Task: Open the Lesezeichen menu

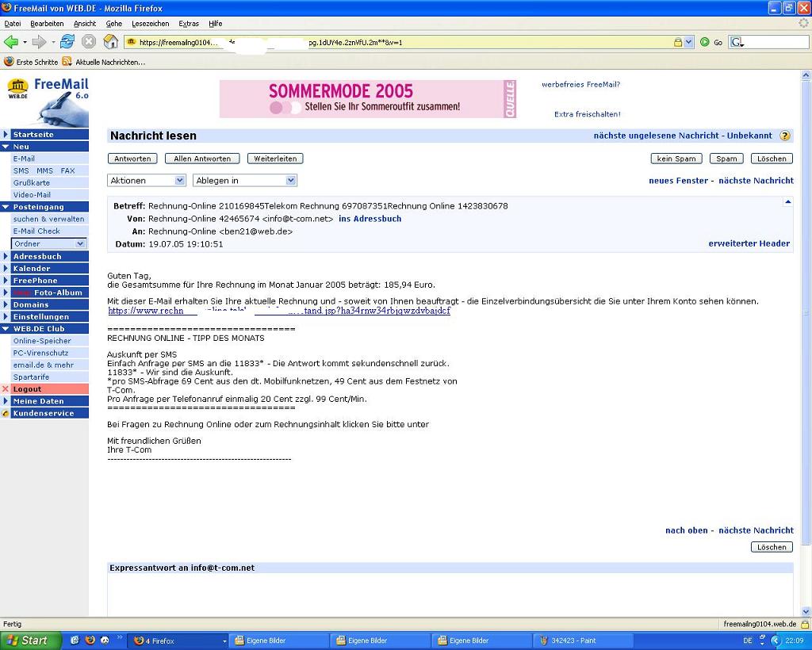Action: point(150,24)
